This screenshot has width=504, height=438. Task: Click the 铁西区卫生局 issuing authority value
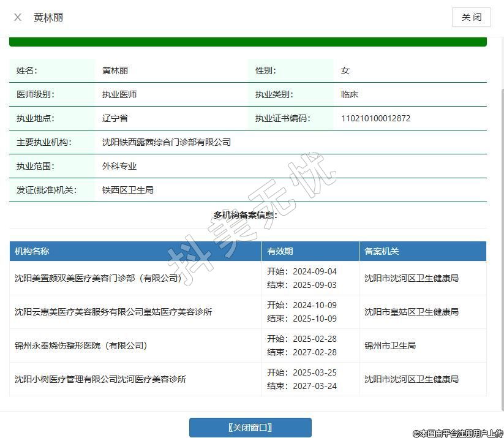click(127, 190)
